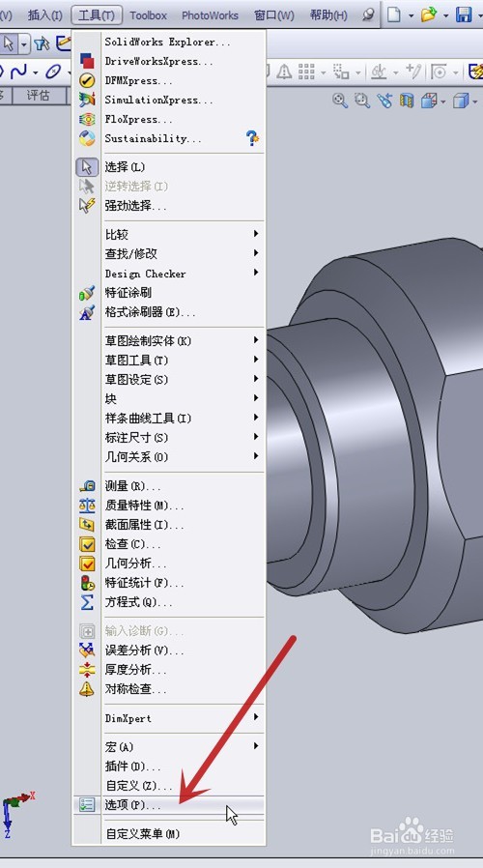The image size is (483, 868).
Task: Click the spline sketch tool icon
Action: coord(18,72)
